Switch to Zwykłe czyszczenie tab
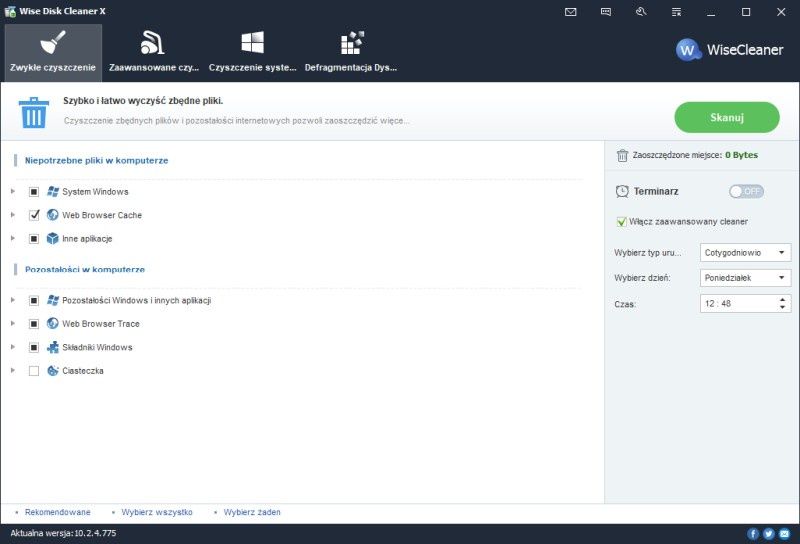The height and width of the screenshot is (544, 800). (53, 53)
